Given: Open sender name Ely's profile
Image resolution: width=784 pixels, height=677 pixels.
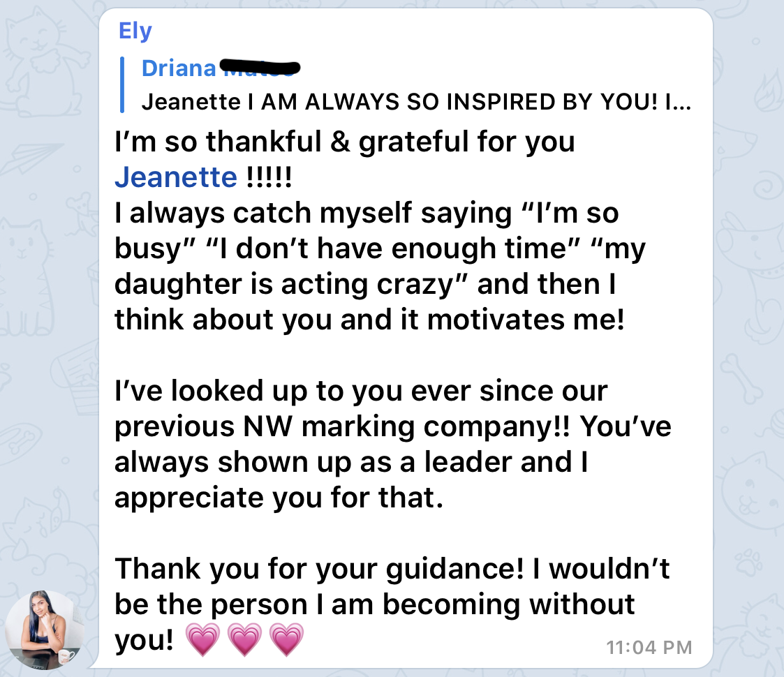Looking at the screenshot, I should click(135, 31).
